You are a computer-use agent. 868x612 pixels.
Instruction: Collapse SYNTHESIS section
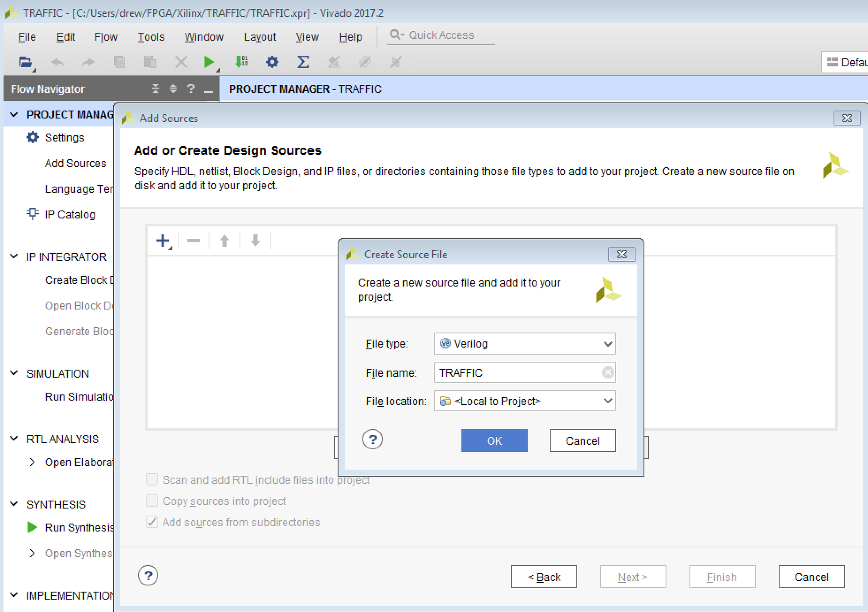(x=14, y=504)
